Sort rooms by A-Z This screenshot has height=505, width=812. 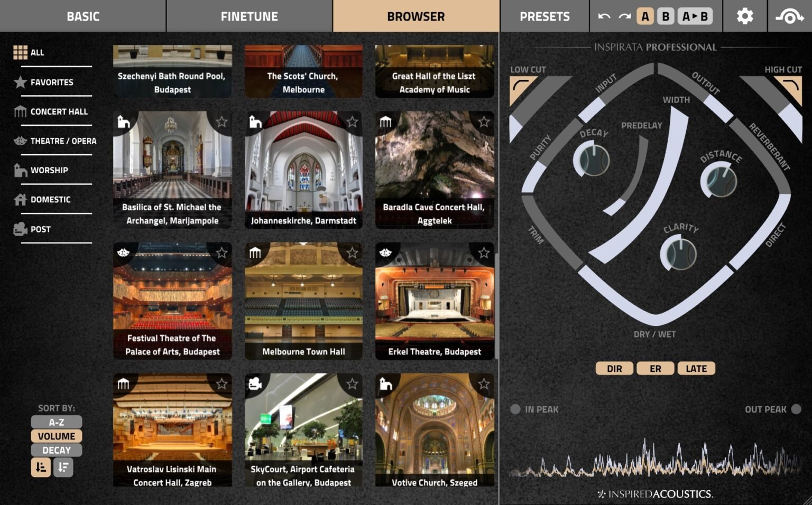pos(57,422)
